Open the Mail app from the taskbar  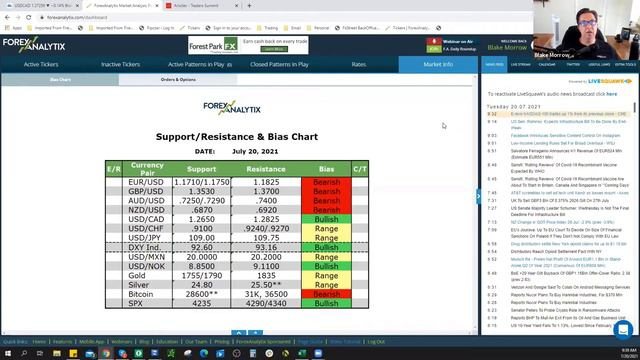coord(90,353)
